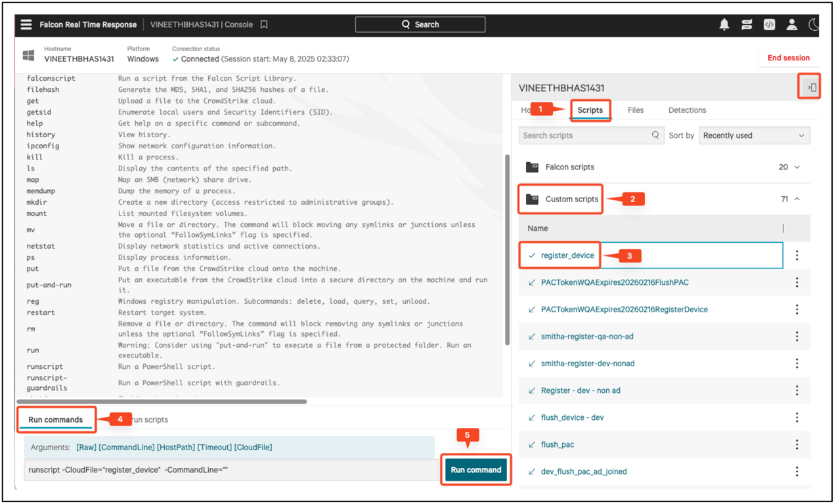The width and height of the screenshot is (834, 504).
Task: Open options for PACTokenWQAExpires20260216RegisterDevice
Action: coord(797,309)
